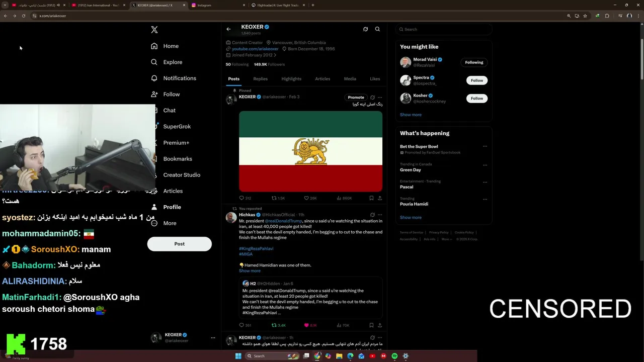Viewport: 644px width, 362px height.
Task: Open youtube.com/ariakeoxer link
Action: tap(255, 49)
